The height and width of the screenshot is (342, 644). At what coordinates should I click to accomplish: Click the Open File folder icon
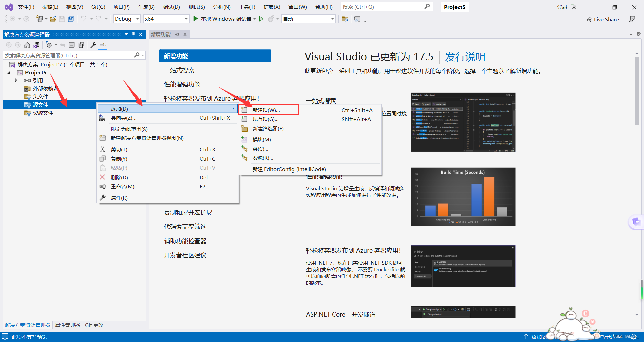(x=53, y=19)
